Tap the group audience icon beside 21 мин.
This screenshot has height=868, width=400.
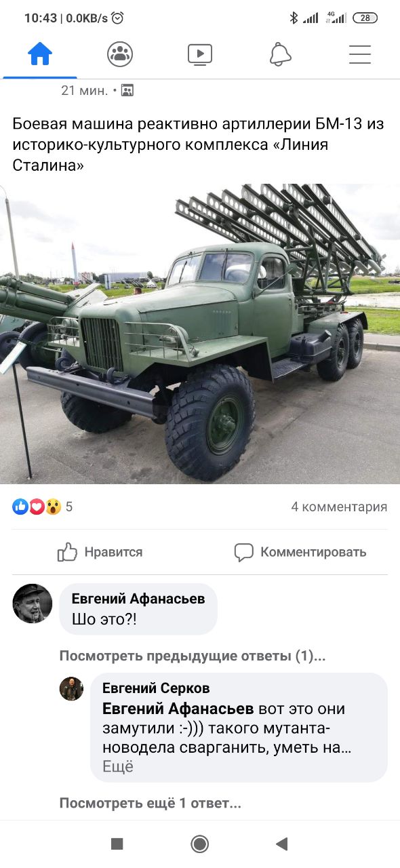coord(127,90)
